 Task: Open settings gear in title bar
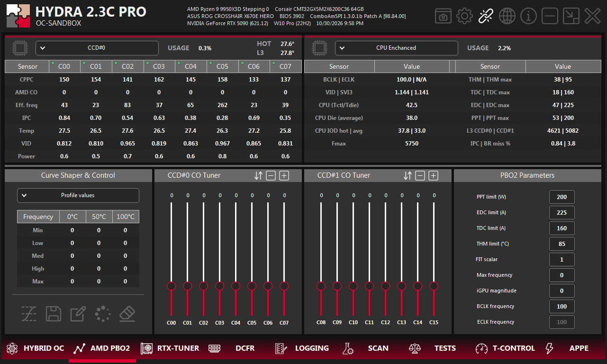[x=465, y=16]
